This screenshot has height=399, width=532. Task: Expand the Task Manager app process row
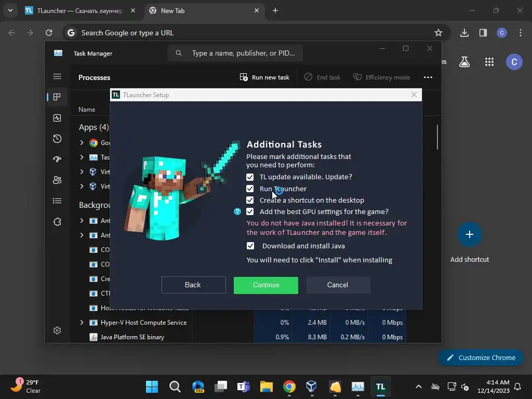[x=82, y=157]
